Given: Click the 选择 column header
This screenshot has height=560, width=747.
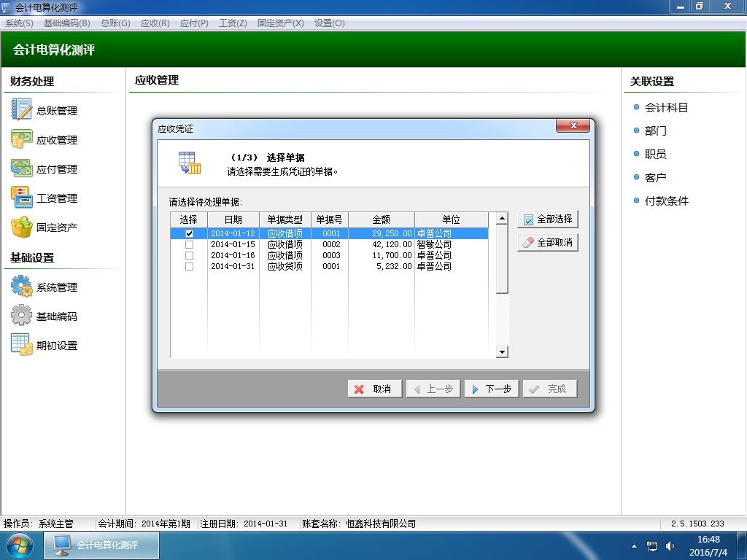Looking at the screenshot, I should [189, 219].
